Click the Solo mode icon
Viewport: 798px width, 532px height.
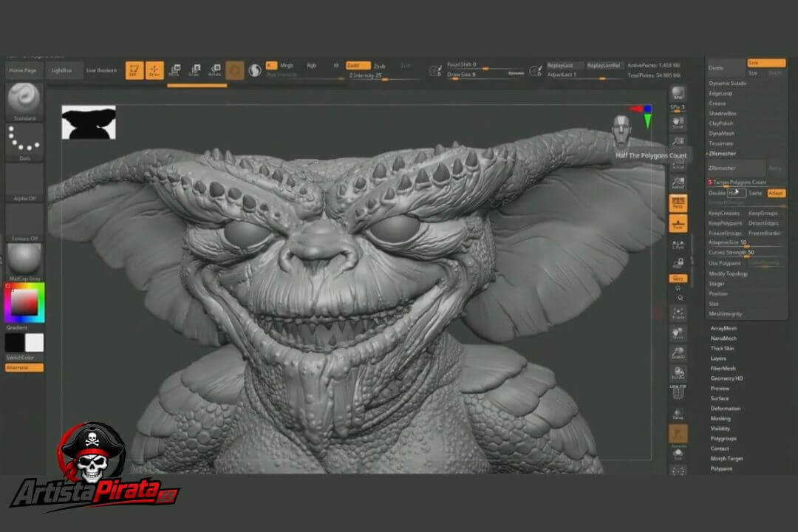[678, 454]
